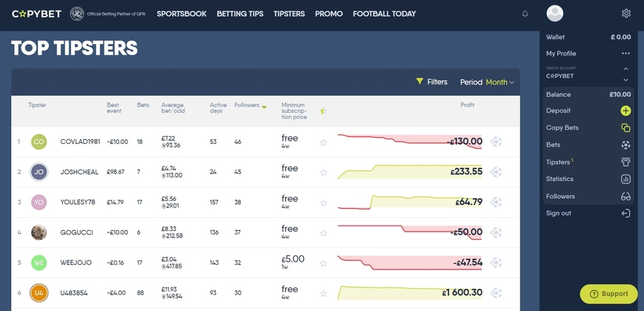Image resolution: width=644 pixels, height=311 pixels.
Task: Open My Profile three-dots menu
Action: point(626,53)
